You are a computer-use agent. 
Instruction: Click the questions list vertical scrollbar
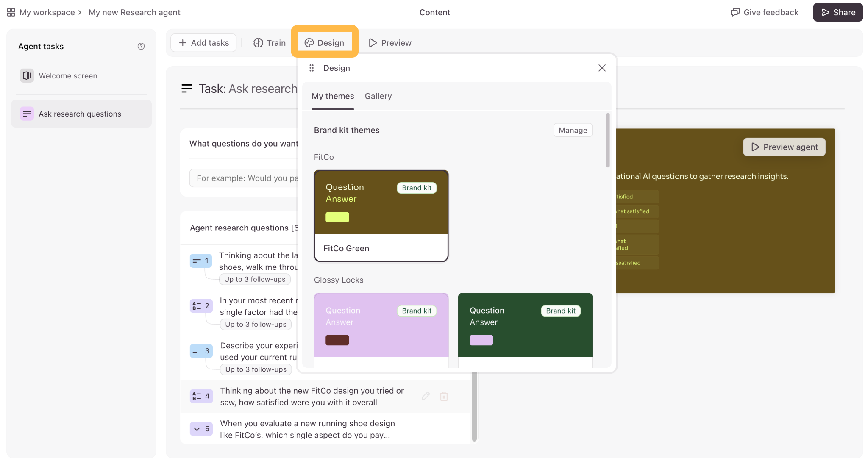coord(474,407)
